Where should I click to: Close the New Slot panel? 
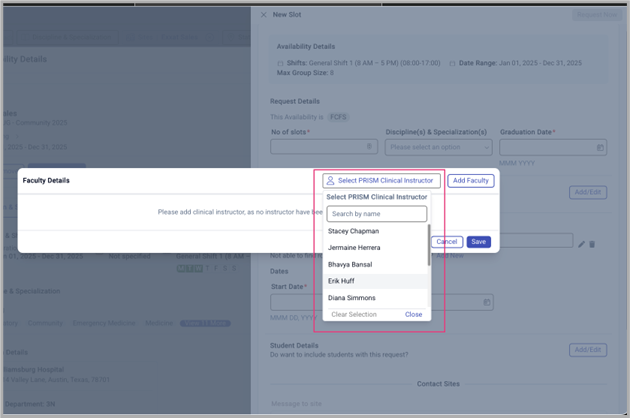[264, 15]
